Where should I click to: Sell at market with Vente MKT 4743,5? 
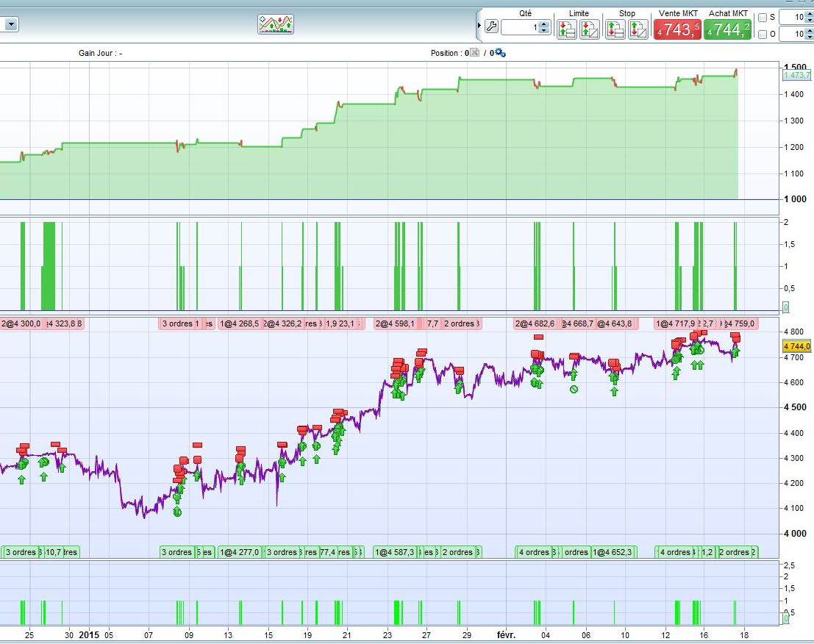point(677,29)
